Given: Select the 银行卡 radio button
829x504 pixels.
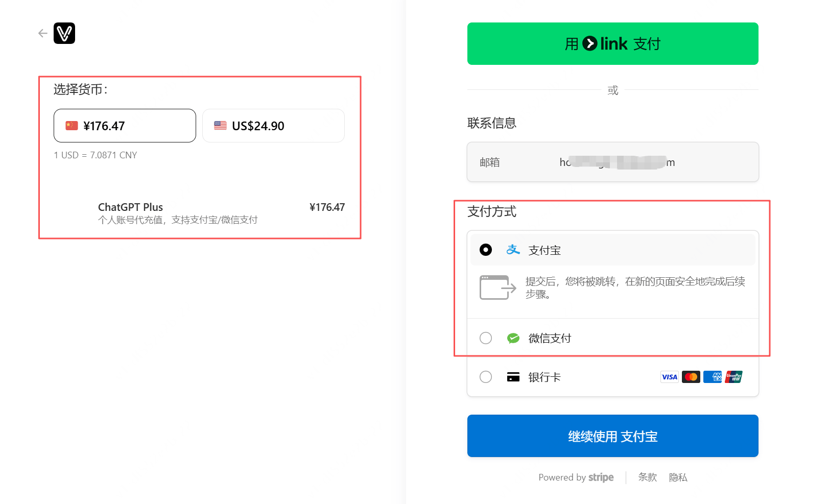Looking at the screenshot, I should (486, 377).
